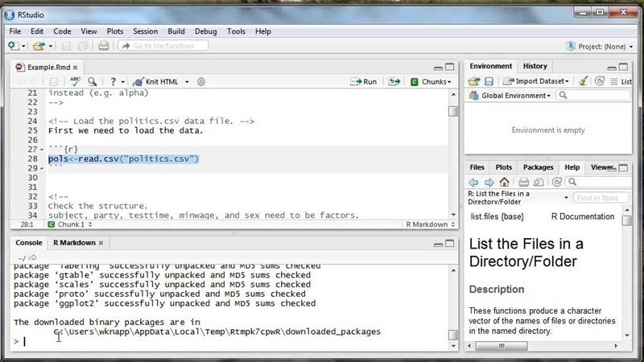Open the List view mode selector
Viewport: 644px width, 362px height.
tap(621, 82)
